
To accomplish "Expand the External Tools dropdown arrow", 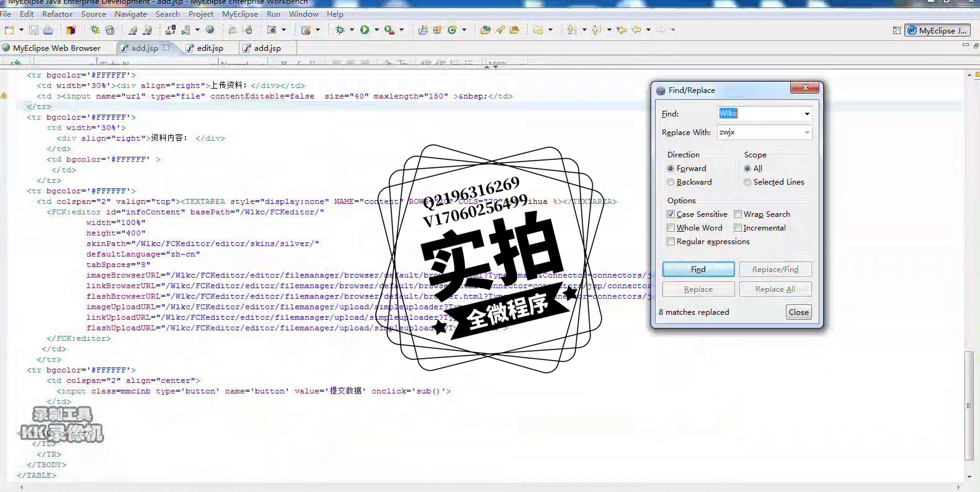I will (402, 30).
